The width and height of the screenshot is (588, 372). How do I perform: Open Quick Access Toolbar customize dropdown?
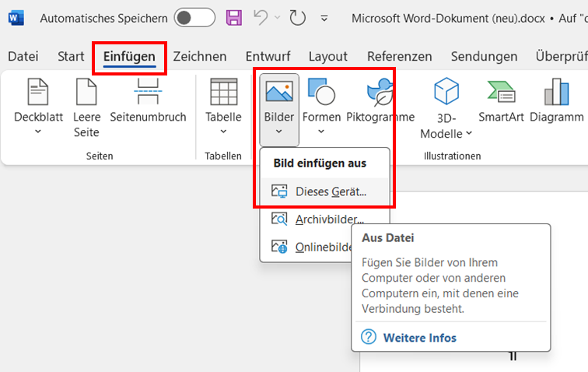324,18
